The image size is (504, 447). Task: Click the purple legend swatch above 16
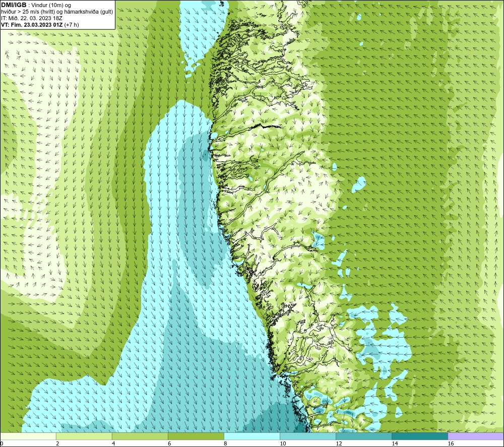pos(476,436)
